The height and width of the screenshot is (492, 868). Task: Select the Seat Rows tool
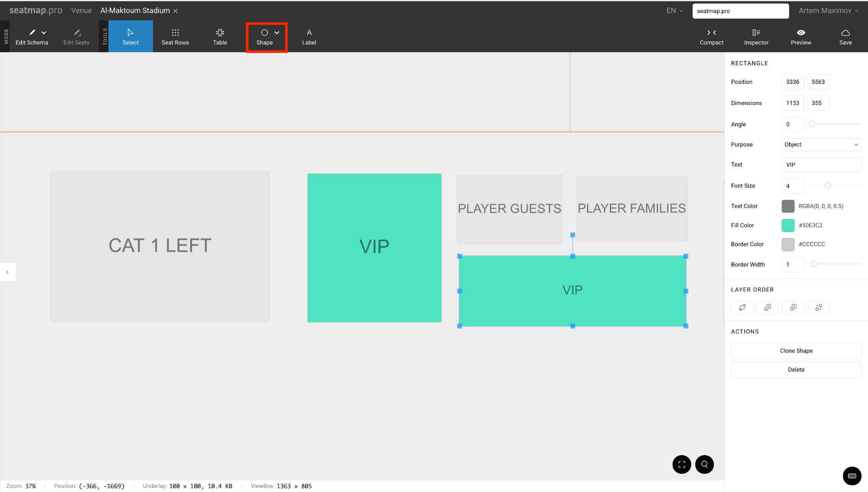pyautogui.click(x=175, y=37)
